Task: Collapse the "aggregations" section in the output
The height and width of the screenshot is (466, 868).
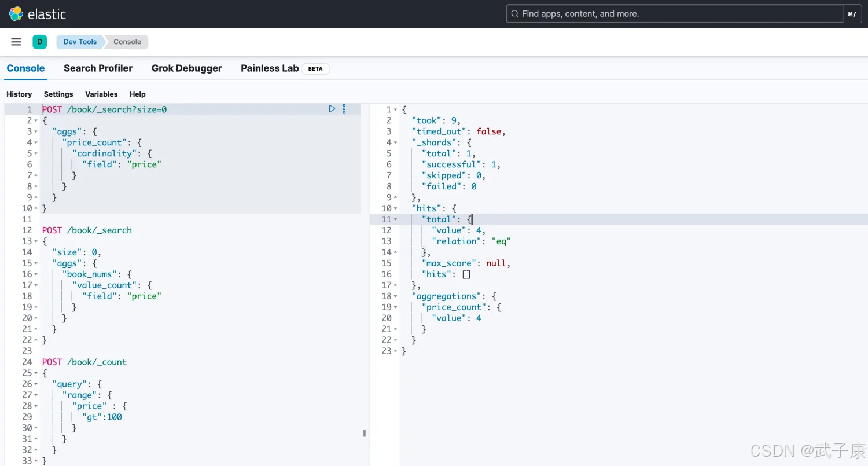Action: [395, 296]
